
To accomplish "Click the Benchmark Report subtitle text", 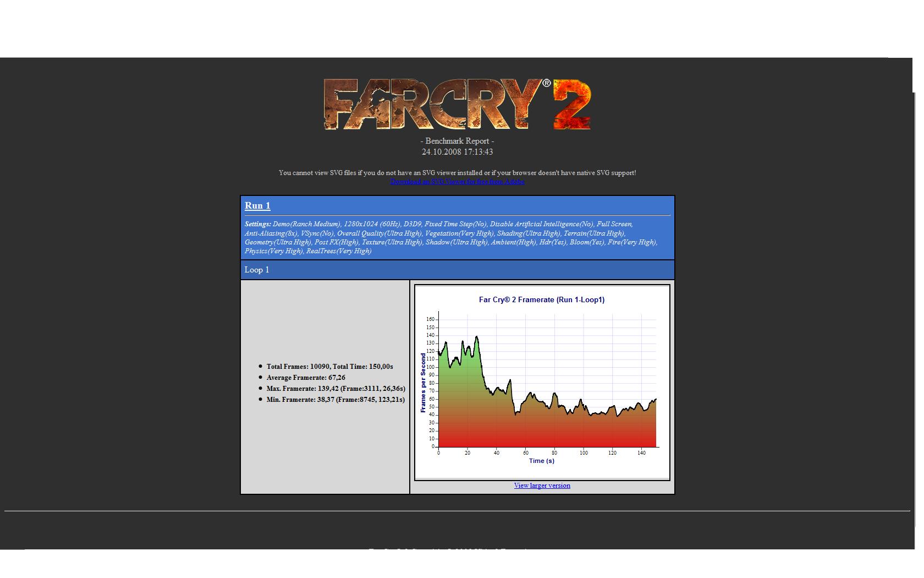I will click(457, 141).
